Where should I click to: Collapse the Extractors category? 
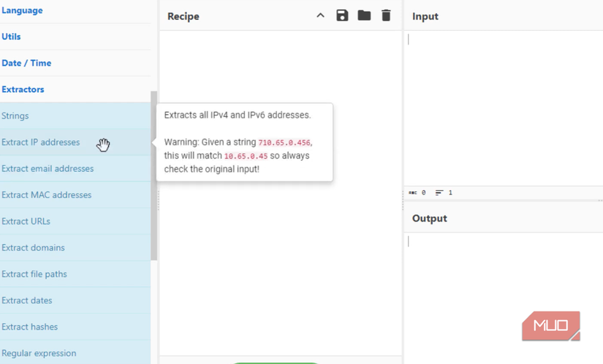point(75,89)
